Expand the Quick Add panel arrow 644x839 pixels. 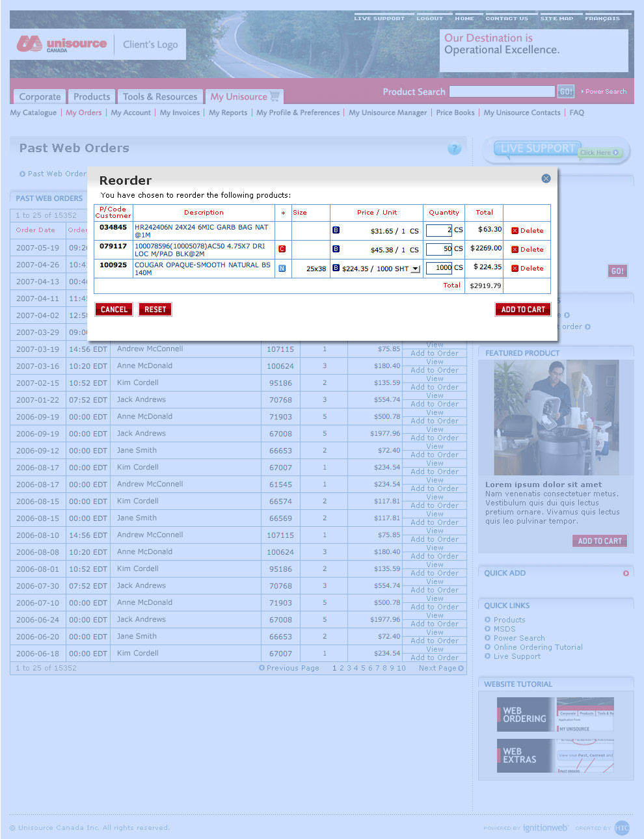tap(626, 573)
